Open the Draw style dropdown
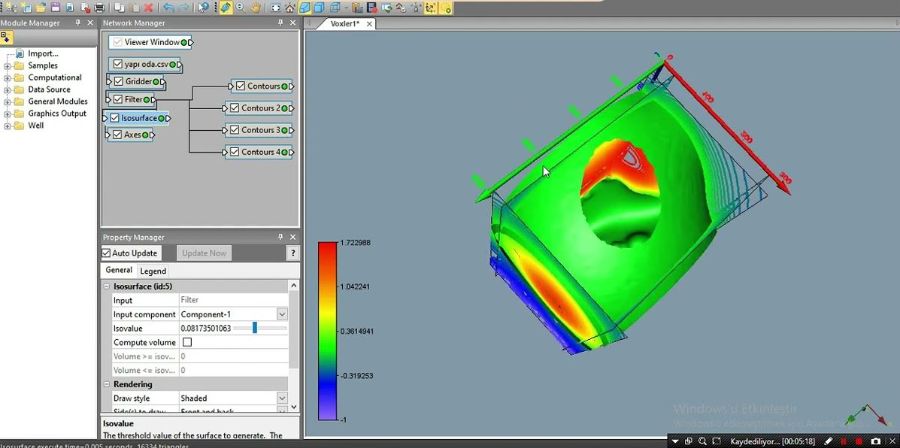 pyautogui.click(x=281, y=398)
